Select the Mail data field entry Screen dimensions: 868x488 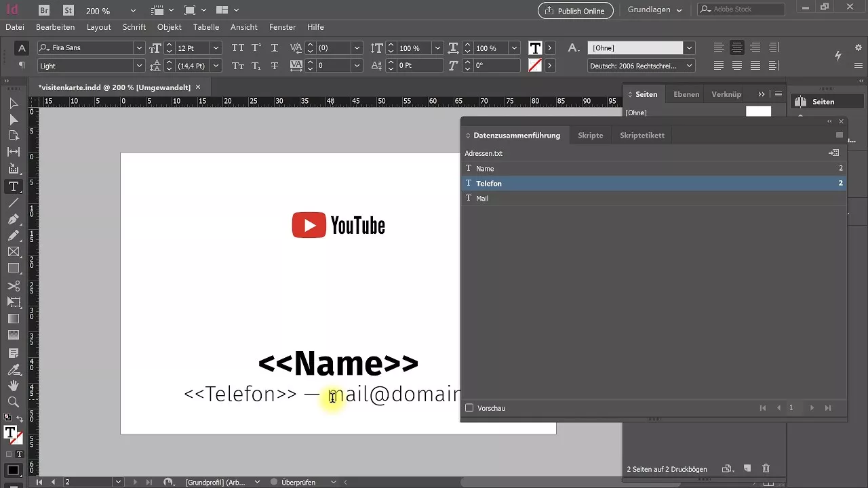tap(482, 198)
